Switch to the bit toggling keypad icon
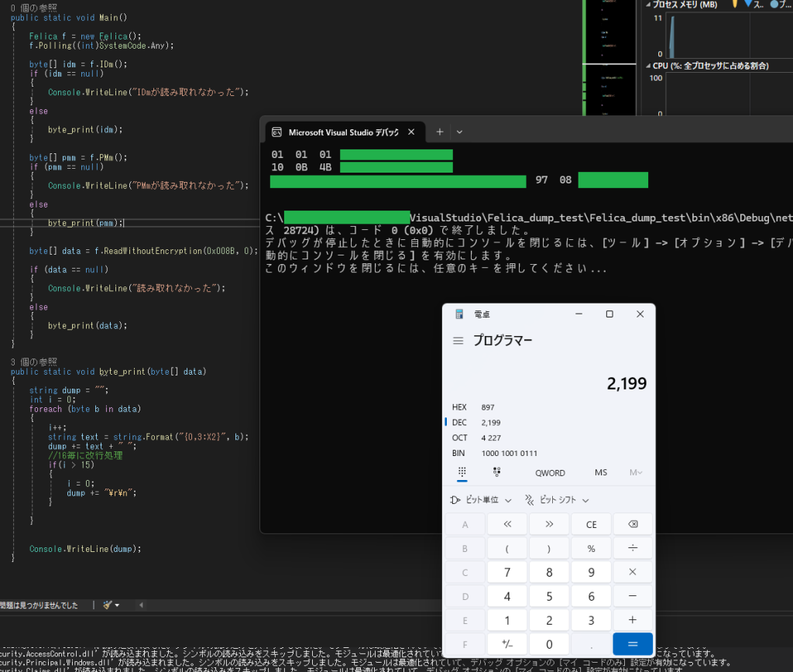Viewport: 793px width, 672px height. [x=497, y=472]
